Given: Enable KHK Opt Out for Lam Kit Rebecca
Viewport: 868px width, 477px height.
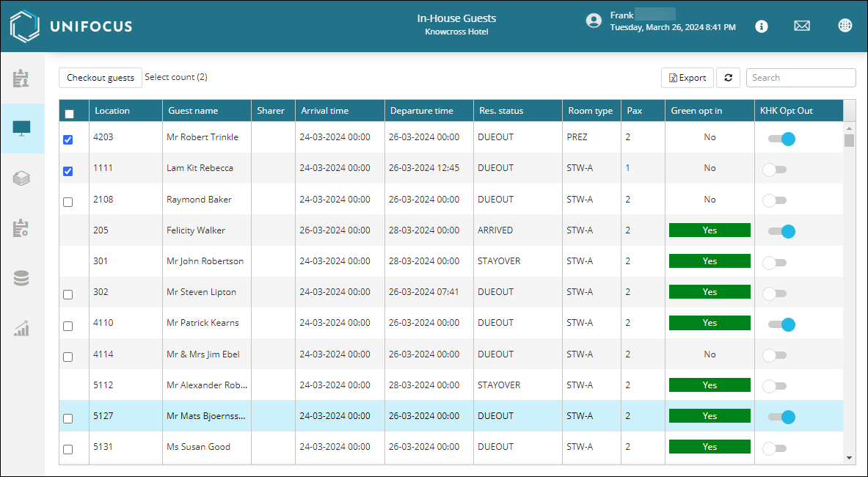Looking at the screenshot, I should [x=774, y=170].
